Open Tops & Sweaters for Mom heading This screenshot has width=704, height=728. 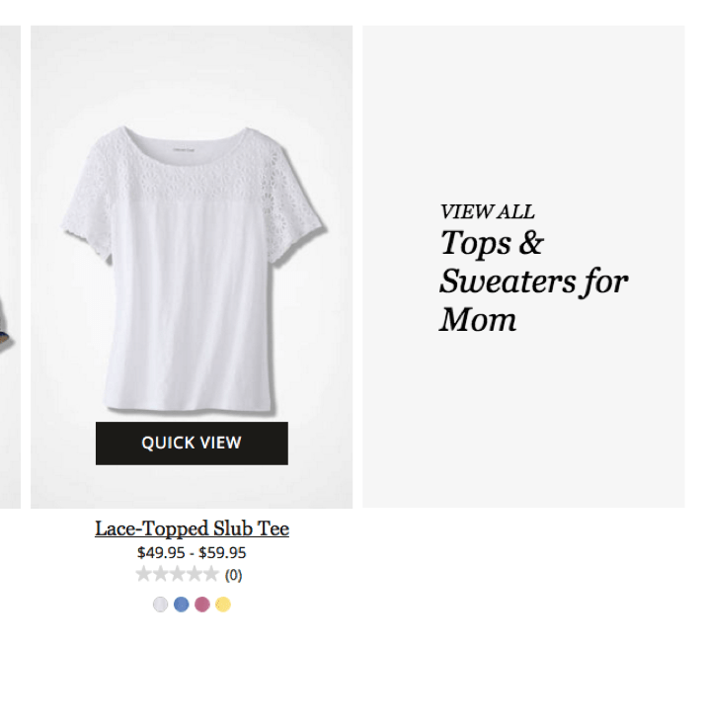(533, 281)
